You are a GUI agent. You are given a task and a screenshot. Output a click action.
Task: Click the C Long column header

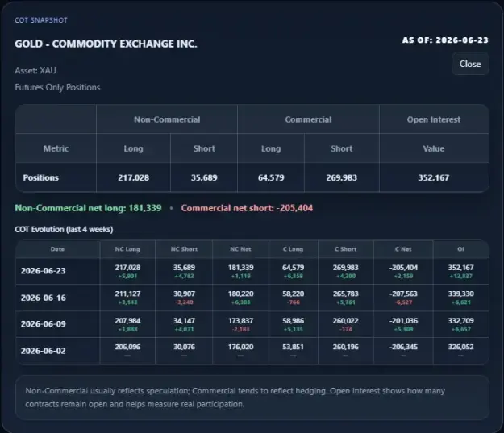(x=293, y=249)
